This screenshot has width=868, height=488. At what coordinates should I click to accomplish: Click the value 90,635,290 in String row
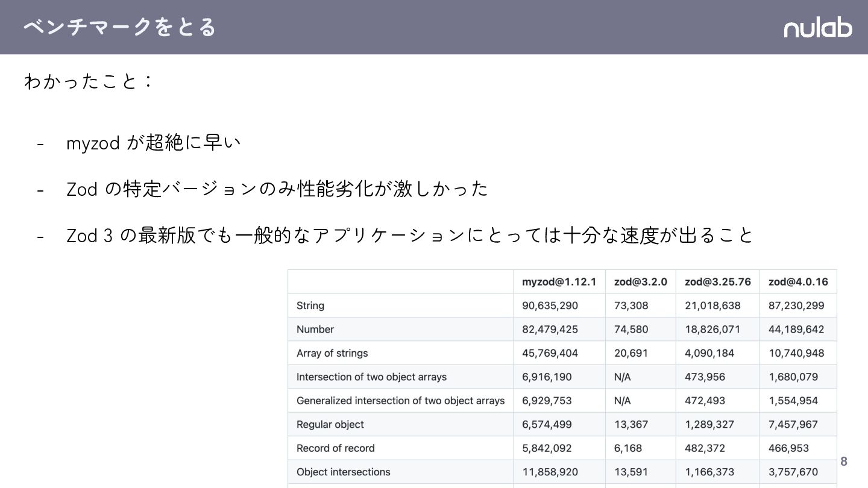pos(550,305)
